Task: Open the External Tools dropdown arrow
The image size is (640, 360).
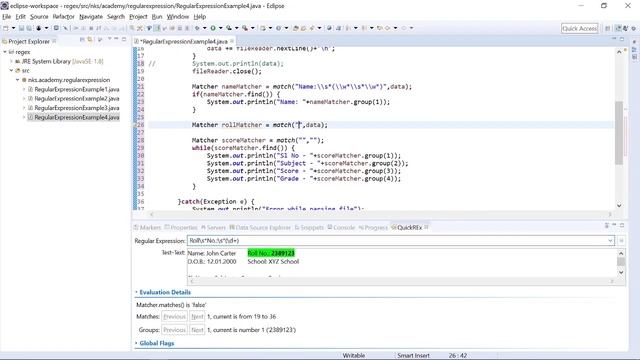Action: [253, 28]
